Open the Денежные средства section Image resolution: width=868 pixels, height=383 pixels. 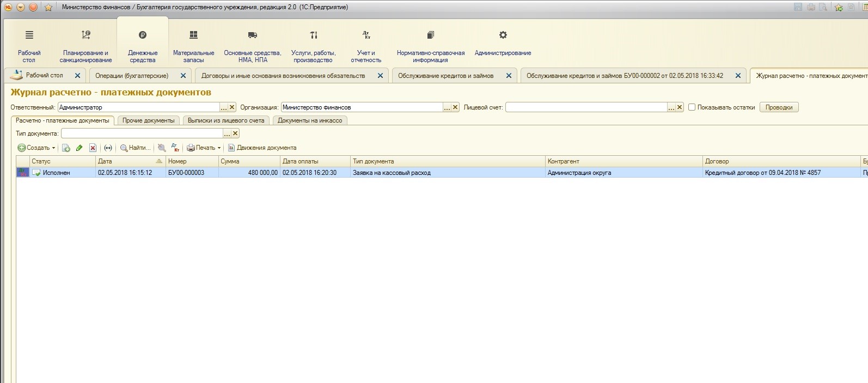point(143,46)
